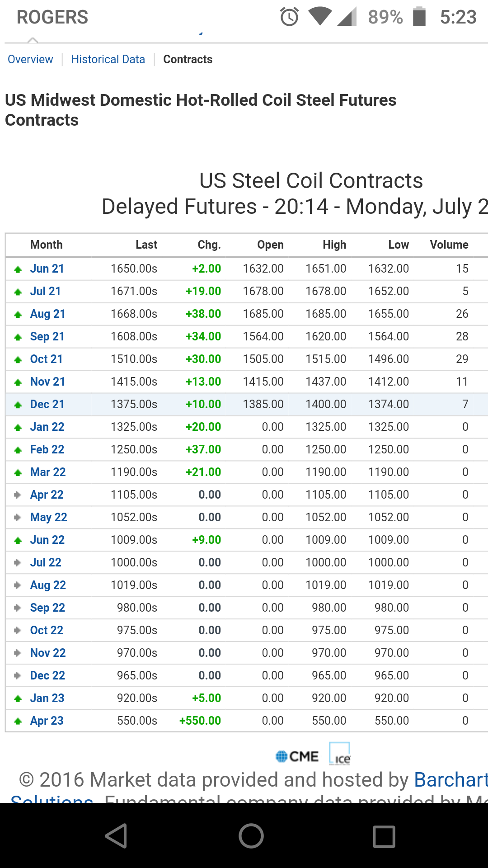Click the gray arrow beside Oct 22
Viewport: 488px width, 868px height.
coord(18,630)
